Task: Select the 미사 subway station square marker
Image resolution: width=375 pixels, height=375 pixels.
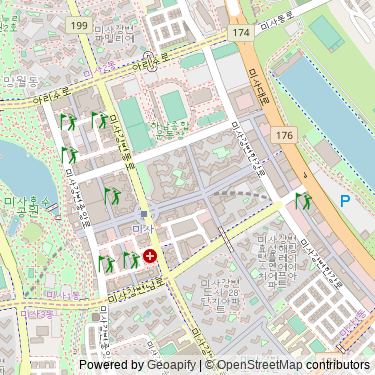Action: coord(144,214)
